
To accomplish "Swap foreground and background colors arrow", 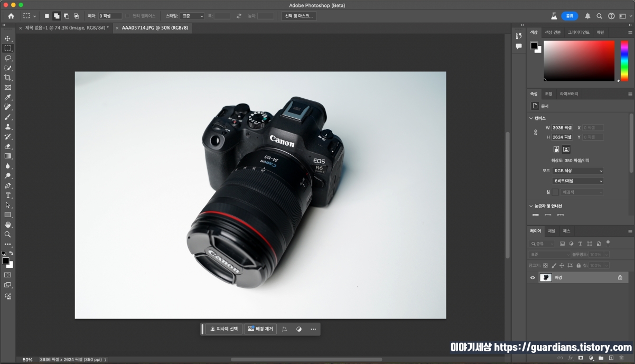I will pos(11,254).
